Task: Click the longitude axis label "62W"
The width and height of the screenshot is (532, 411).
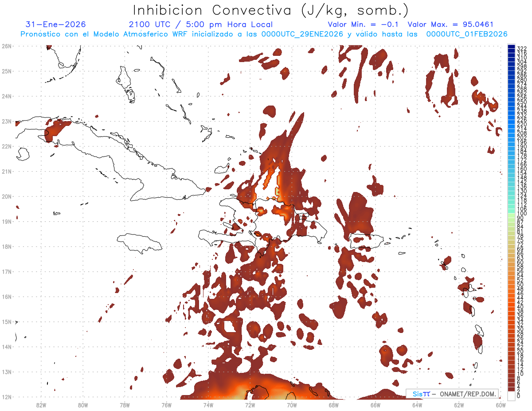Action: click(x=459, y=404)
